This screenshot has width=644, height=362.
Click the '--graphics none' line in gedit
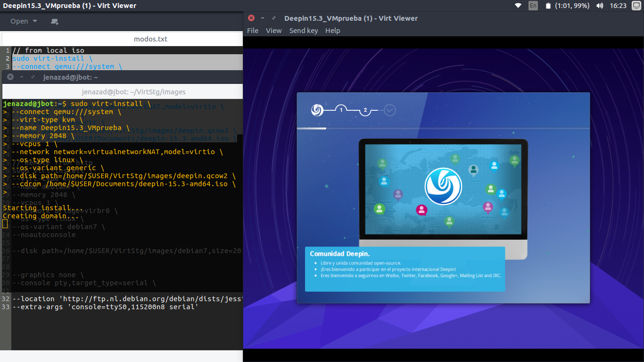click(x=48, y=275)
